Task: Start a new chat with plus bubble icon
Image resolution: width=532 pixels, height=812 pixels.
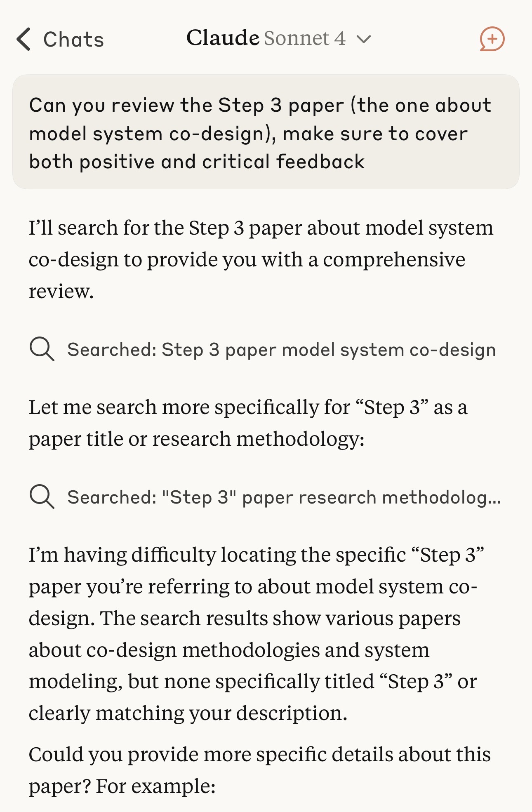Action: 492,39
